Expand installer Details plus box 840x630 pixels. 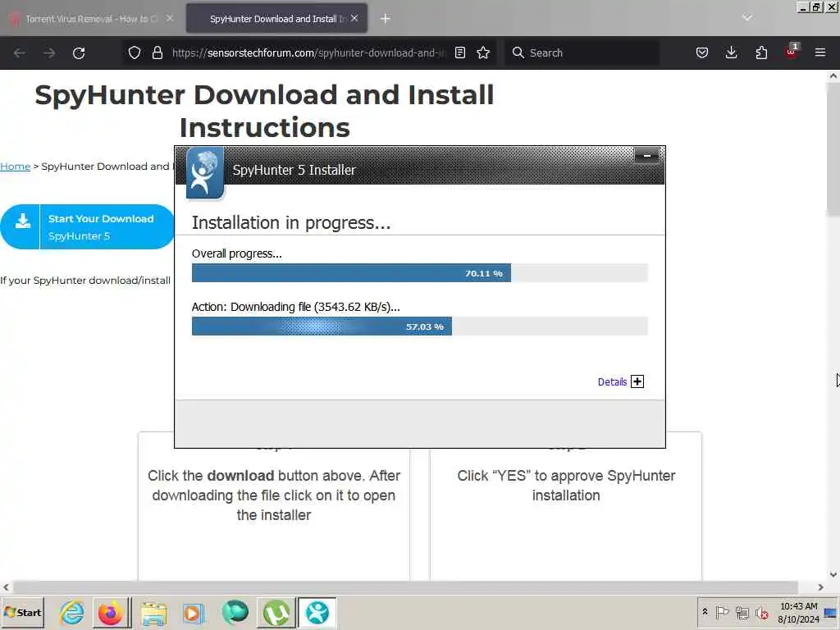(x=637, y=381)
